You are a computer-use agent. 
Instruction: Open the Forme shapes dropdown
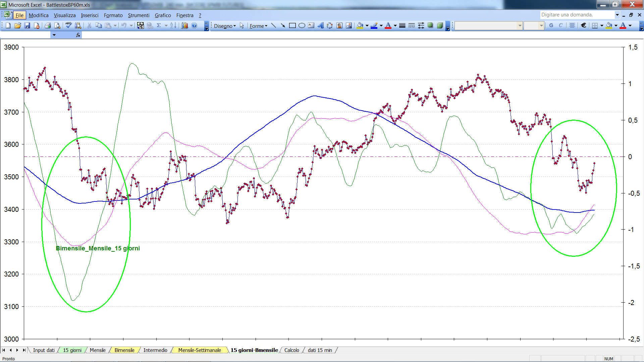coord(258,26)
